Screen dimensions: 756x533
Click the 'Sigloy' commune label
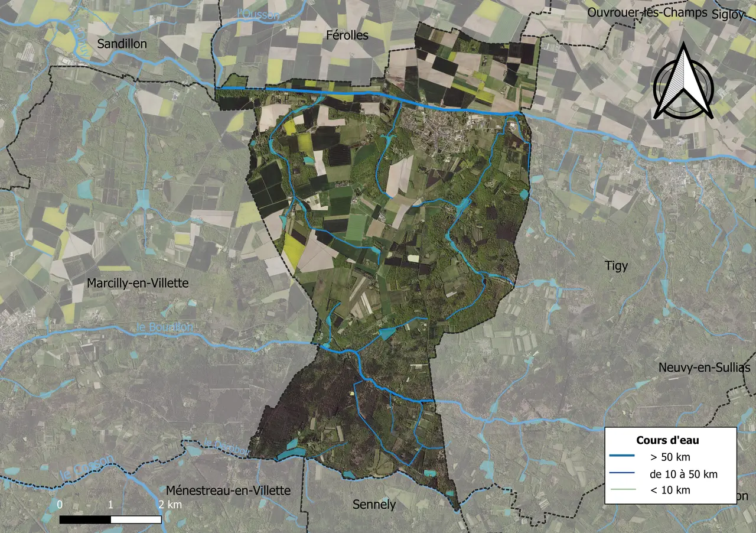(728, 15)
